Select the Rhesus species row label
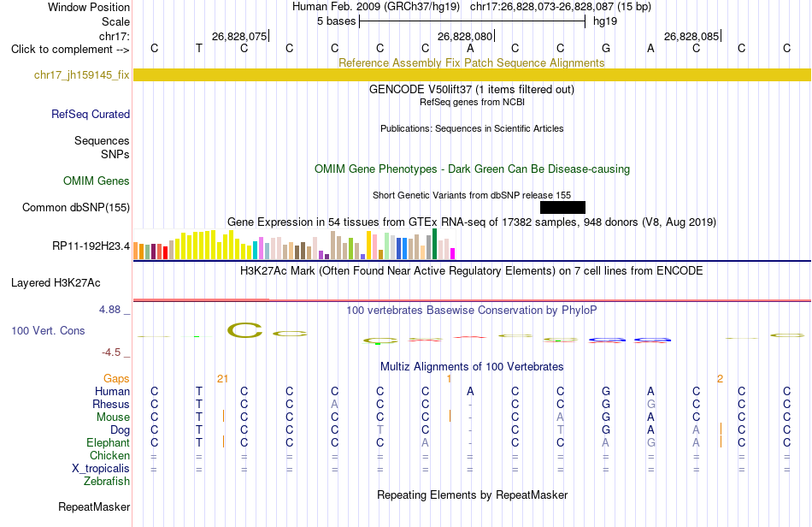This screenshot has height=527, width=812. [111, 404]
